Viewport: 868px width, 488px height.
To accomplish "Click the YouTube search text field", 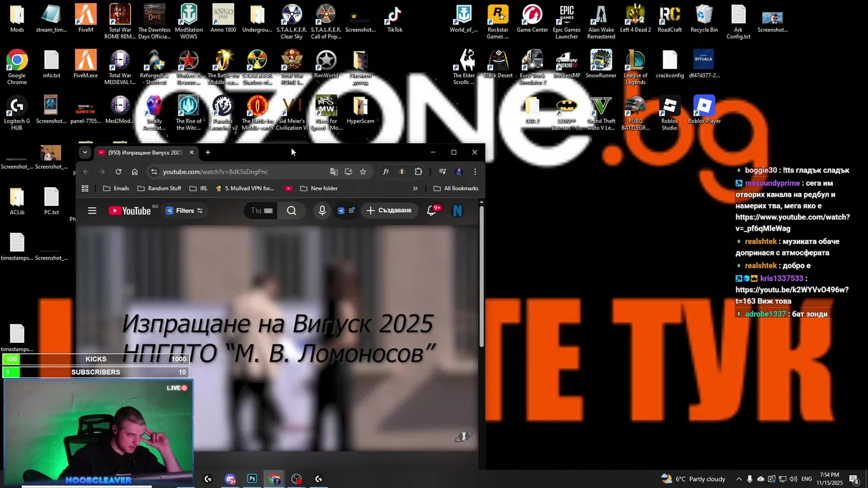I will (x=261, y=211).
